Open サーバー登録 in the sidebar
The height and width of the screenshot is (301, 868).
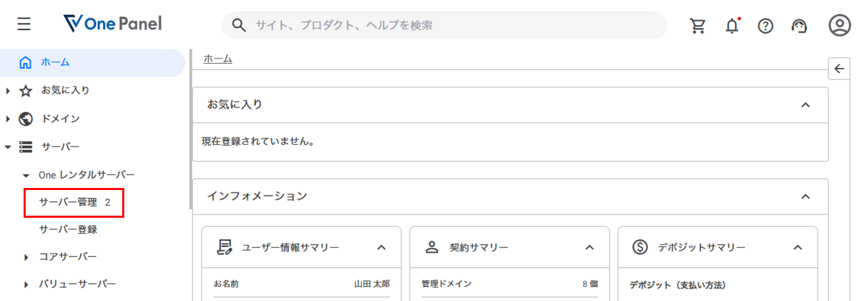68,229
